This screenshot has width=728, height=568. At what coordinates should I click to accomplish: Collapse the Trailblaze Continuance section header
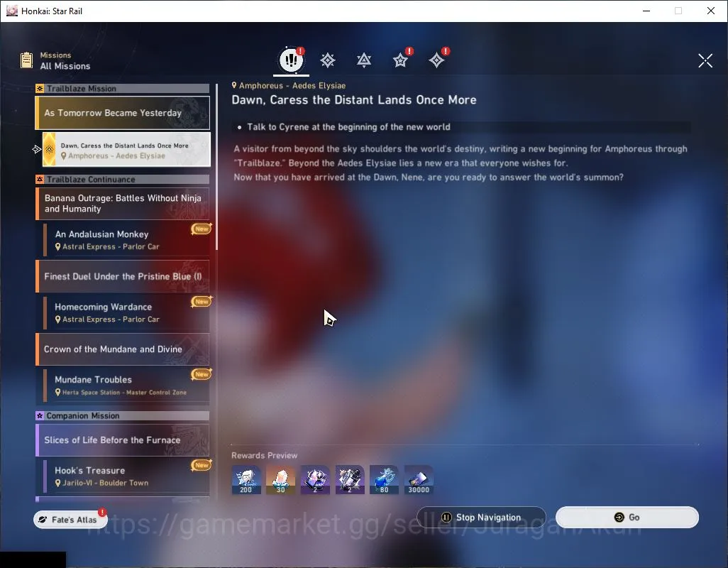coord(123,179)
